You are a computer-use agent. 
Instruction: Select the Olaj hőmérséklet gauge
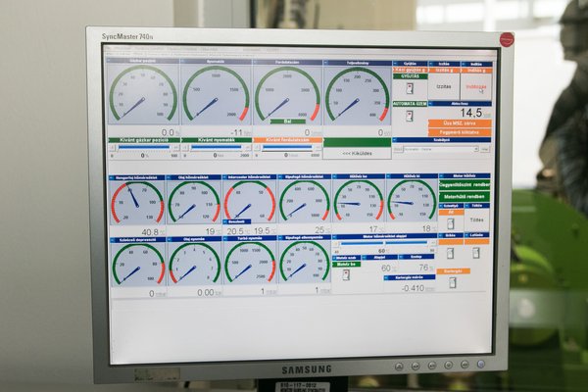point(193,201)
